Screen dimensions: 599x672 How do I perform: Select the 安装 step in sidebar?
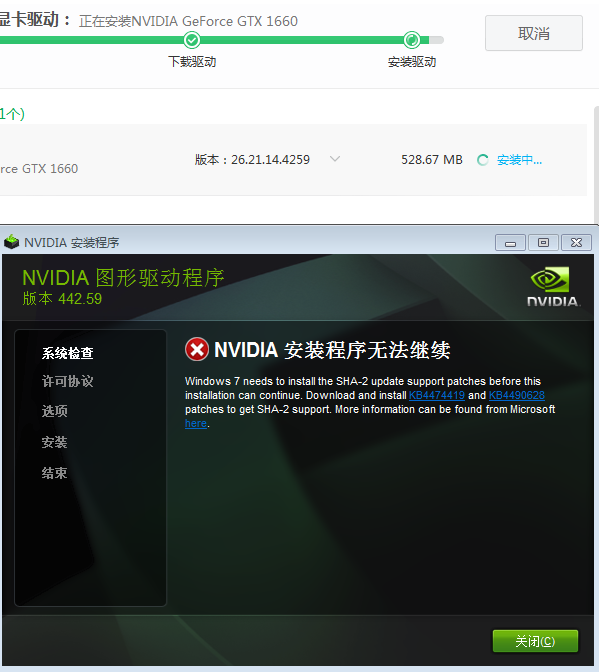pyautogui.click(x=54, y=442)
